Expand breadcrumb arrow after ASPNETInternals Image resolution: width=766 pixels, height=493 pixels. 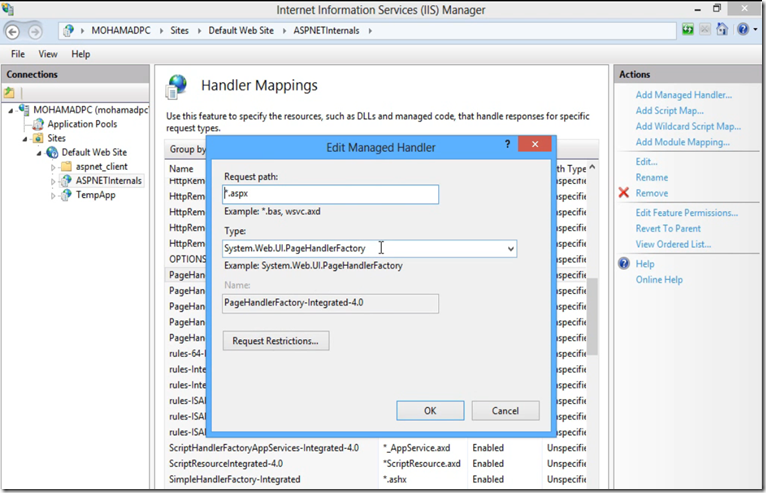pyautogui.click(x=370, y=31)
